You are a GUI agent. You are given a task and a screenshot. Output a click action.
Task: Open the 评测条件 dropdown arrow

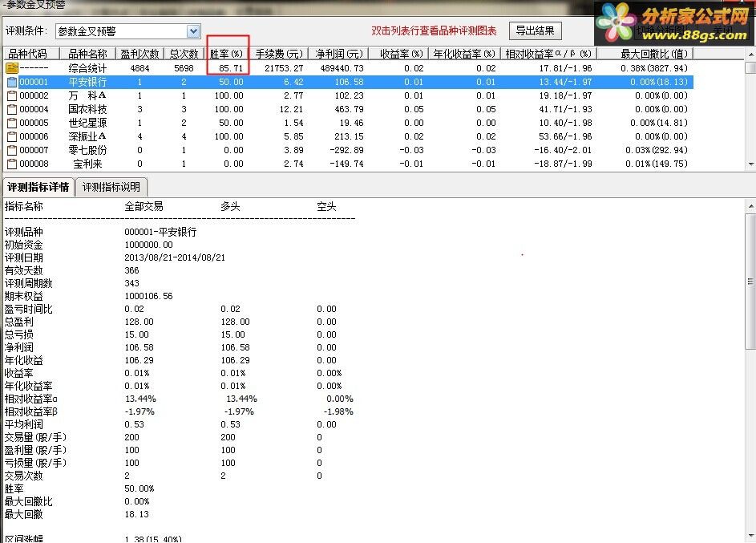coord(193,31)
